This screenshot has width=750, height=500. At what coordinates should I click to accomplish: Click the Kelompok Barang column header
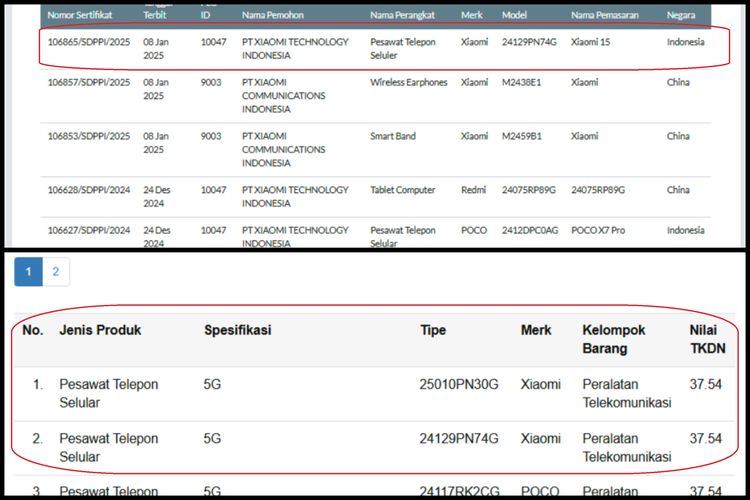pos(614,339)
